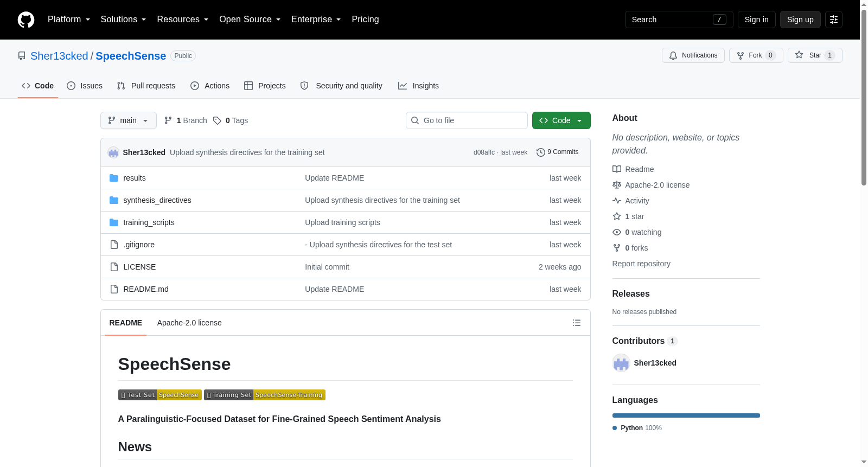Click the README.md file icon
The image size is (868, 467).
[x=114, y=289]
